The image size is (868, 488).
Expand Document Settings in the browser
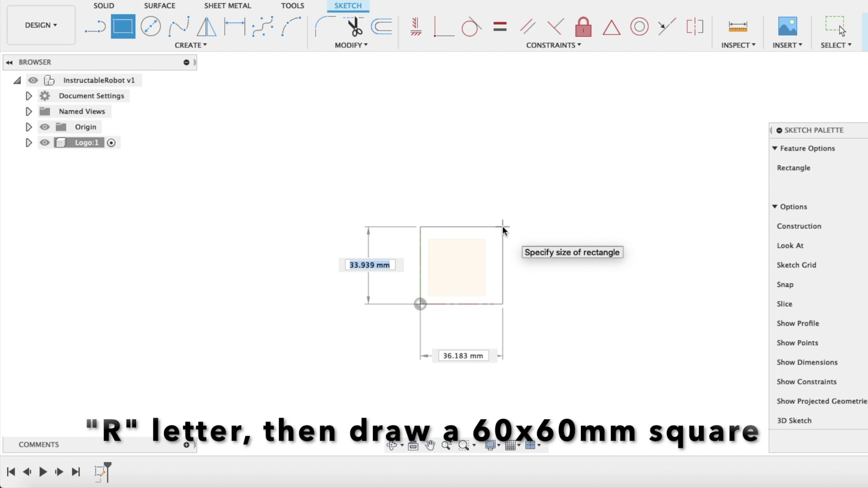(x=28, y=95)
